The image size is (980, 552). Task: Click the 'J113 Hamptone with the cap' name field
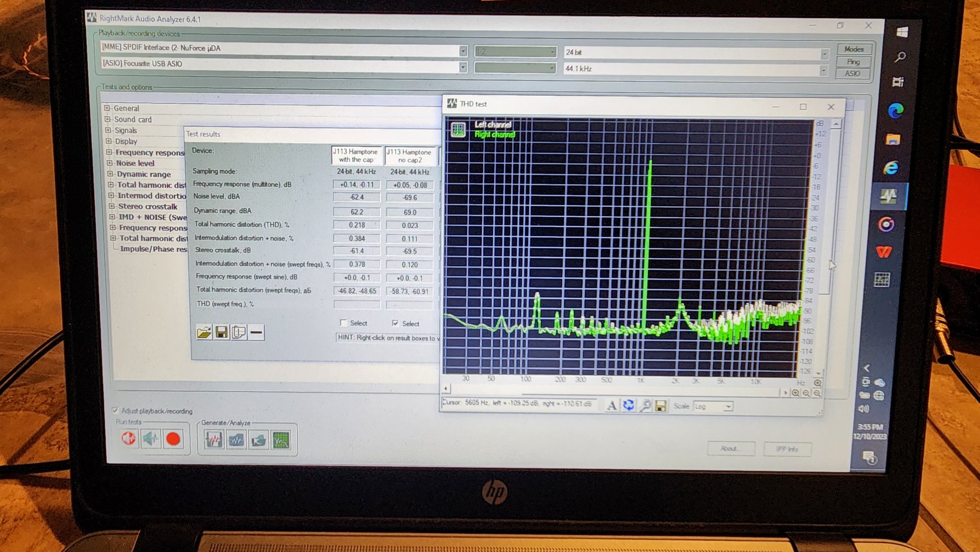[356, 155]
